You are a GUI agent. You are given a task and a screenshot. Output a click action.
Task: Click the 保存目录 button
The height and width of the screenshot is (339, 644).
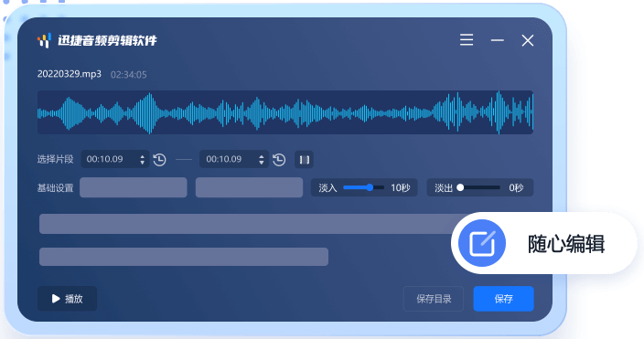coord(434,299)
